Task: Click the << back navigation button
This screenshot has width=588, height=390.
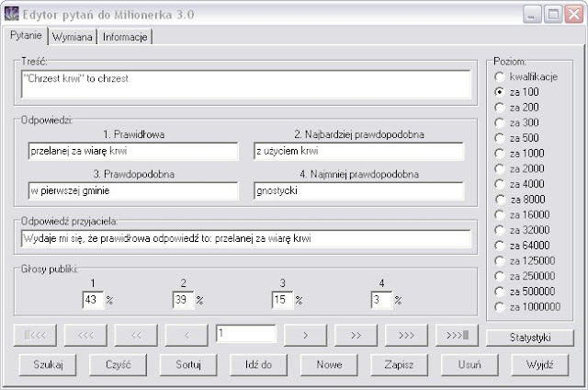Action: click(x=136, y=335)
